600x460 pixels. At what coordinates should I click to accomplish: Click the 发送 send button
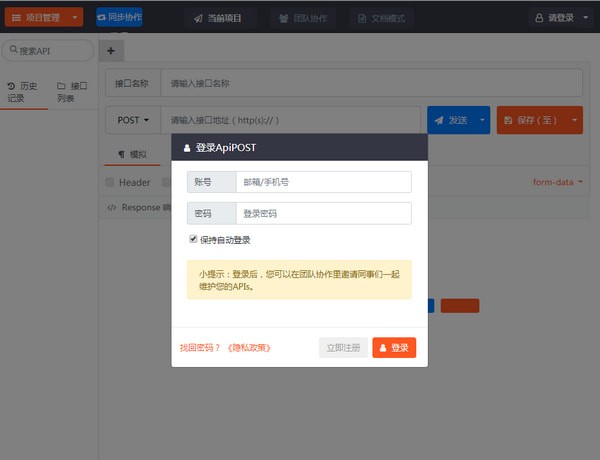pyautogui.click(x=451, y=120)
